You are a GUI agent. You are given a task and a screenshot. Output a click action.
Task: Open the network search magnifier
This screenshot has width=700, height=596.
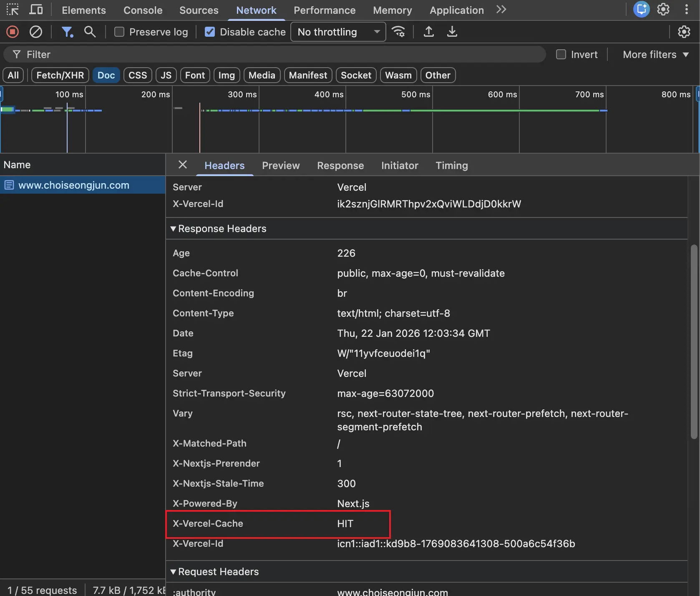(90, 32)
